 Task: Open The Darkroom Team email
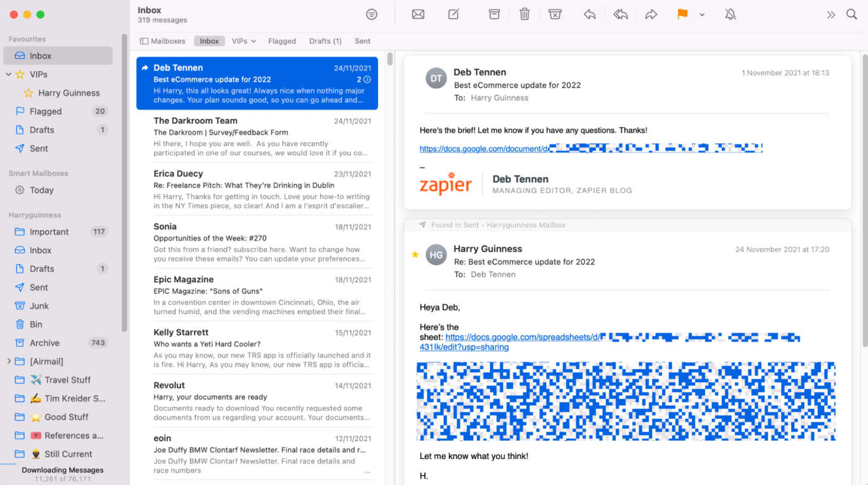point(257,136)
